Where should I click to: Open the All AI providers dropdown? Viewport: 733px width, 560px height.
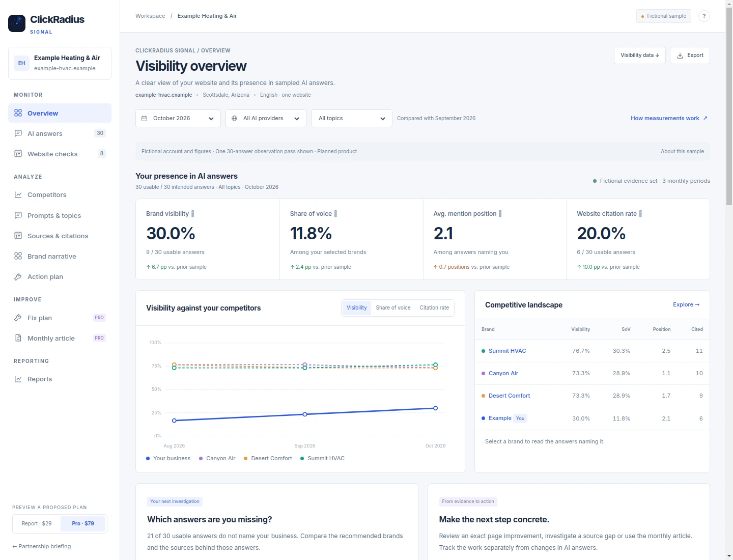tap(266, 118)
